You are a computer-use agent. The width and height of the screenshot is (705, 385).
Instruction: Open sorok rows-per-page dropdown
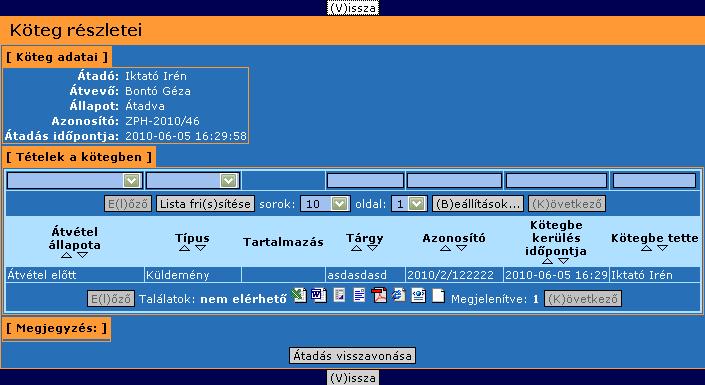click(x=339, y=204)
